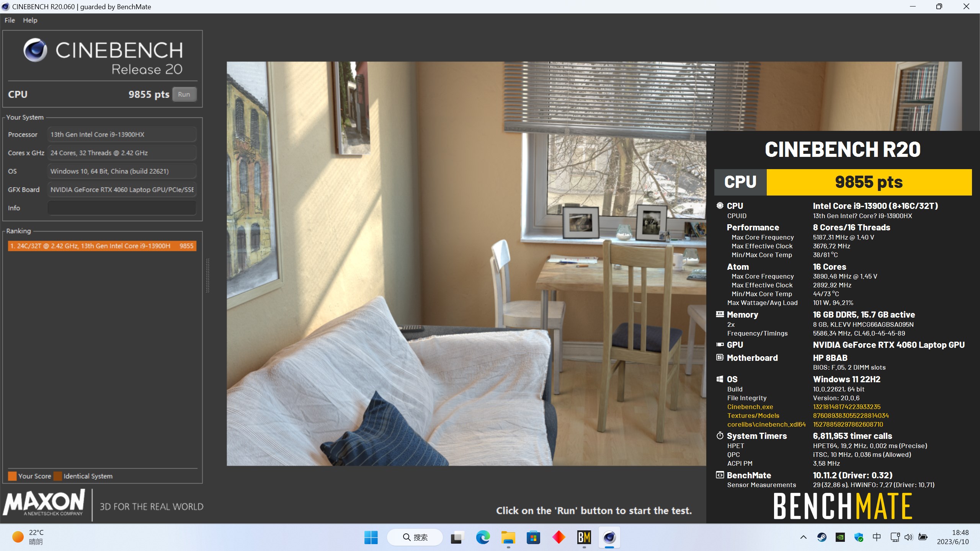Open Microsoft Store from taskbar
The height and width of the screenshot is (551, 980).
pos(533,537)
